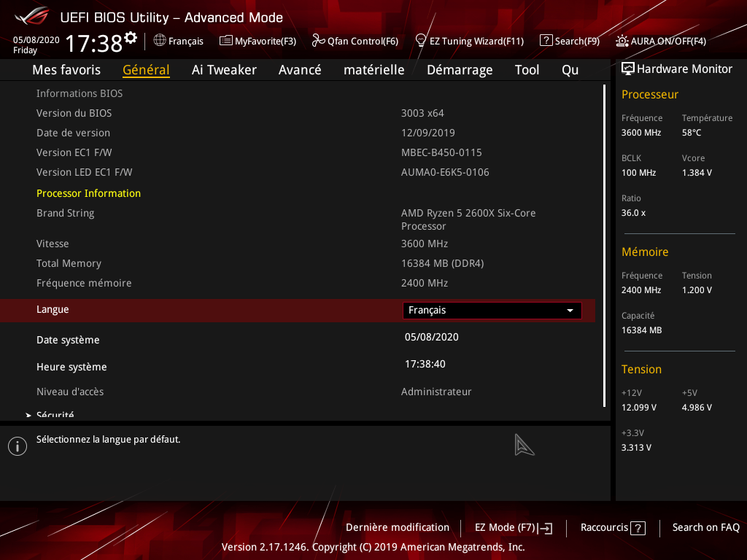Click EZ Mode exit arrow icon
This screenshot has width=747, height=560.
(x=545, y=528)
